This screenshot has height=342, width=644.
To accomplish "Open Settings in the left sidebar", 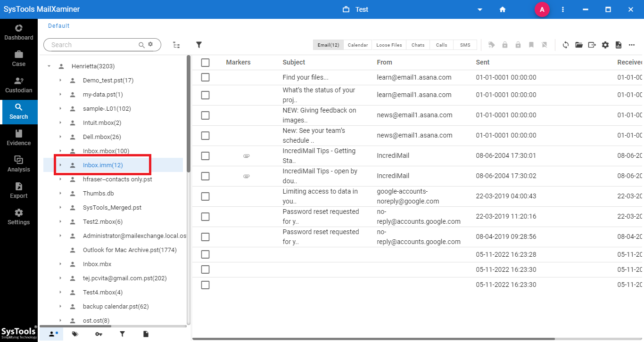I will click(x=19, y=217).
